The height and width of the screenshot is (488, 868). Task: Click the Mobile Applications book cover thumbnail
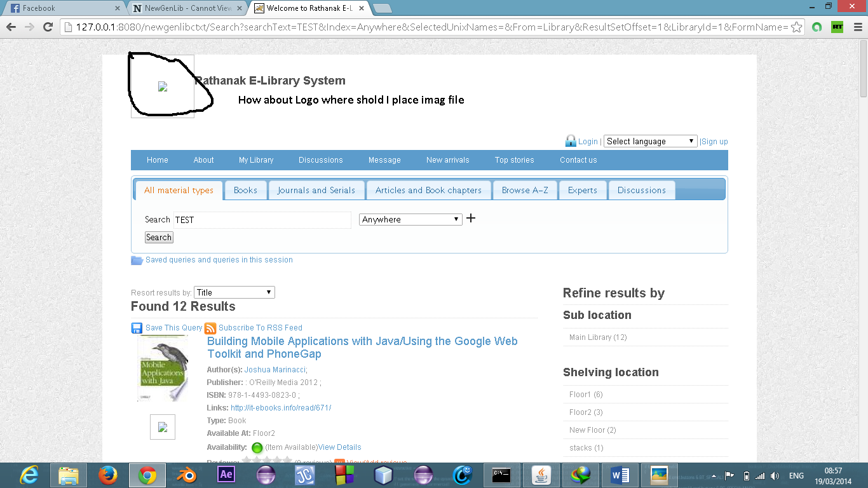click(163, 369)
